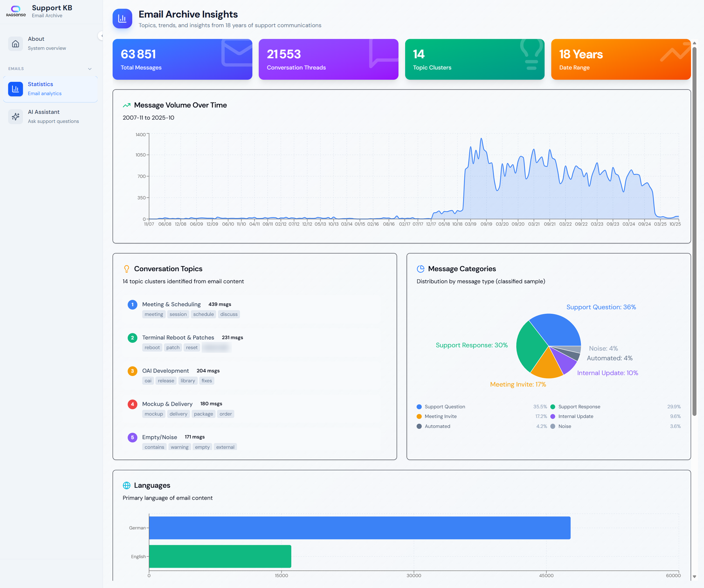Open the About System overview page
Image resolution: width=704 pixels, height=588 pixels.
[x=50, y=43]
